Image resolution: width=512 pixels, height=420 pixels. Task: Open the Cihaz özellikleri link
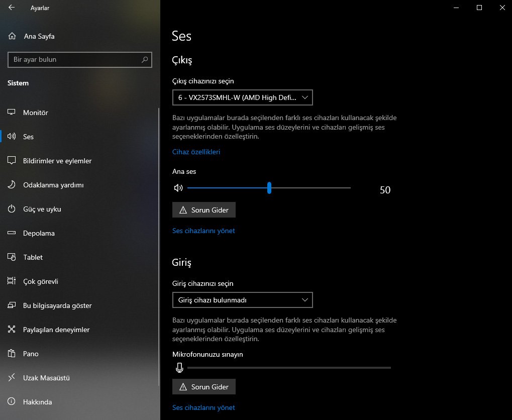(x=196, y=152)
